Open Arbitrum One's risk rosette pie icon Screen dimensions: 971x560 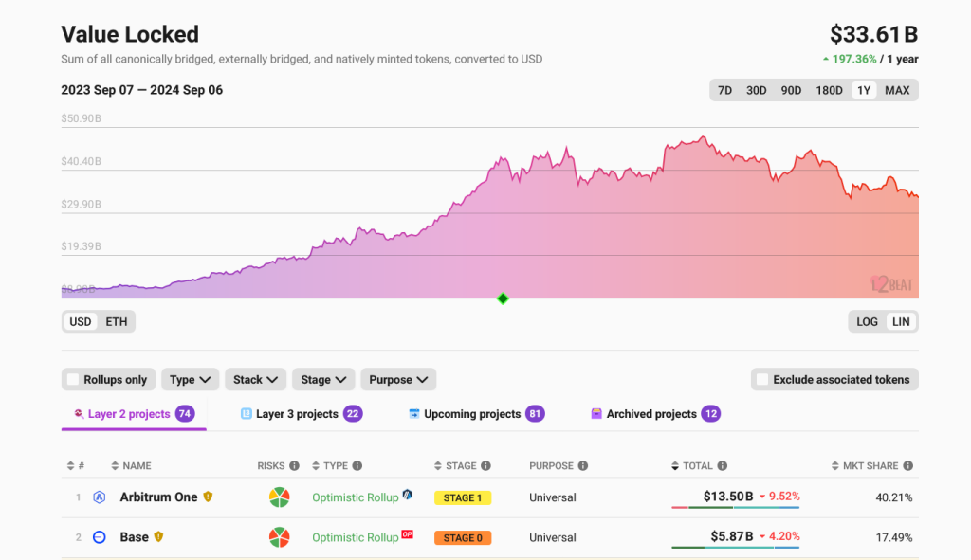[x=279, y=497]
